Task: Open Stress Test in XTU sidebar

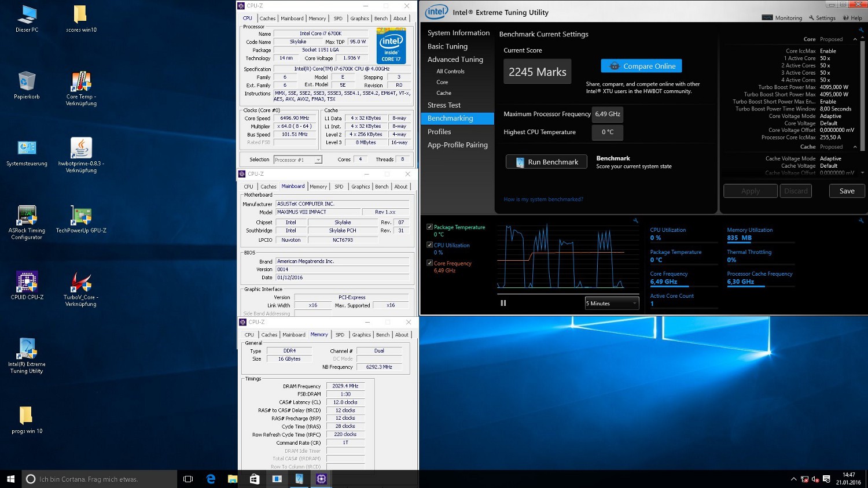Action: click(x=444, y=105)
